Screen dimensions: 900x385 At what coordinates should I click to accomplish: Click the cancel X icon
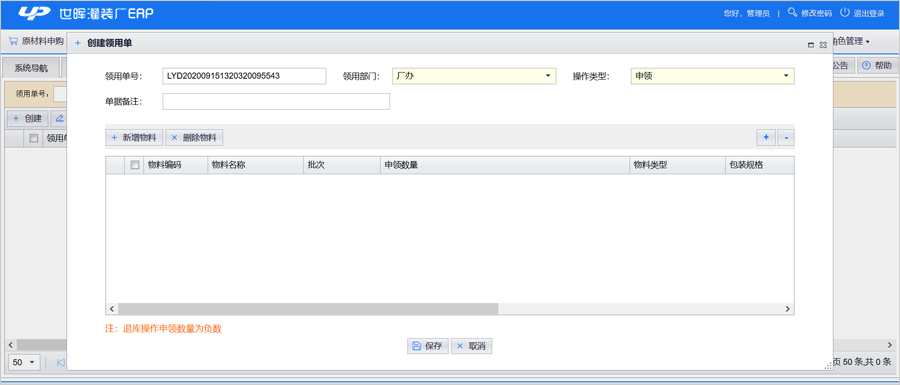[460, 346]
